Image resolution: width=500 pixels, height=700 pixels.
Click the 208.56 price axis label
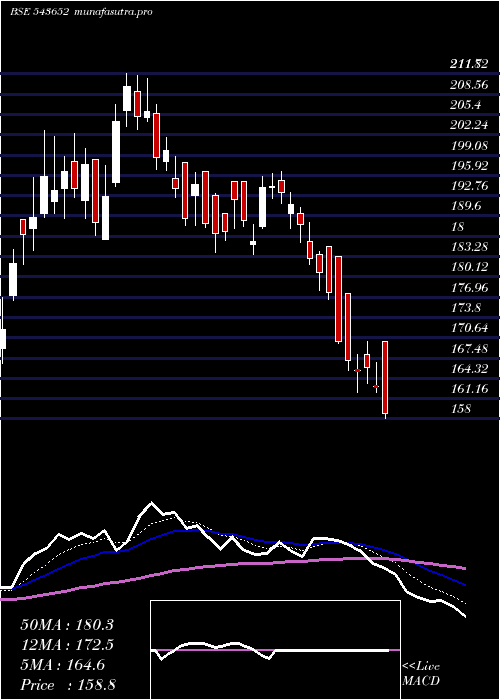[469, 84]
